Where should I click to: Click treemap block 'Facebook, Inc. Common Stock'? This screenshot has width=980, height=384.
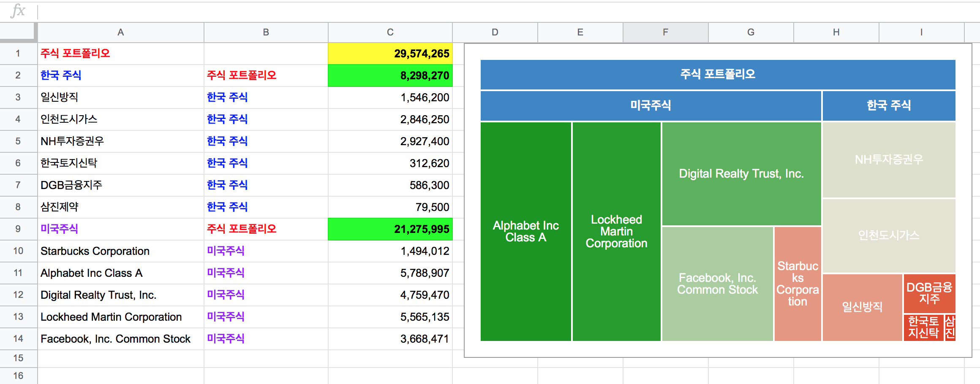pyautogui.click(x=717, y=284)
